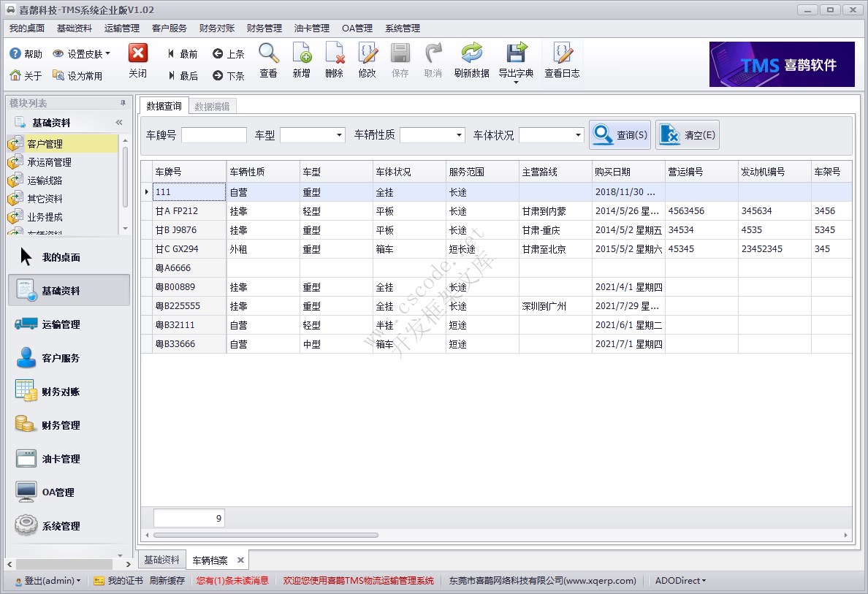Click the 新增 add record icon
The width and height of the screenshot is (868, 594).
pos(302,53)
